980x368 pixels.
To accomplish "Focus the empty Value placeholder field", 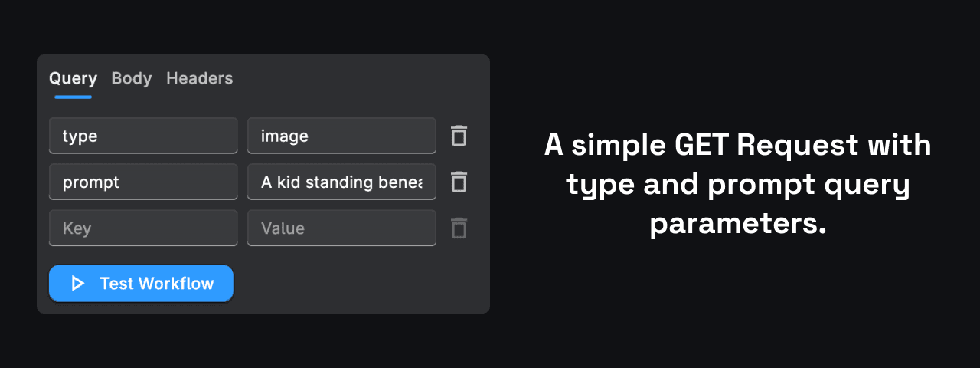I will pos(341,228).
